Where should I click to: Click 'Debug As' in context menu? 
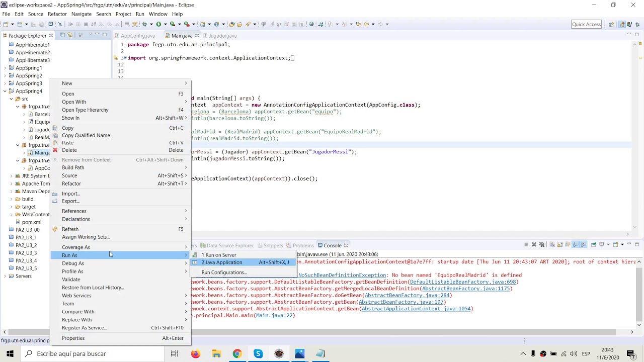pyautogui.click(x=120, y=263)
